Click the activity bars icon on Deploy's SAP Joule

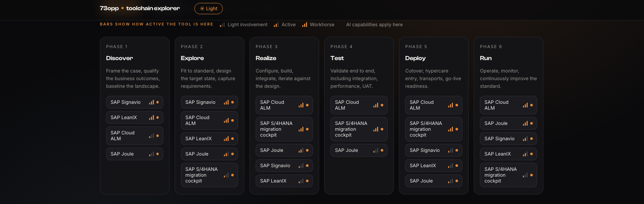pyautogui.click(x=450, y=181)
